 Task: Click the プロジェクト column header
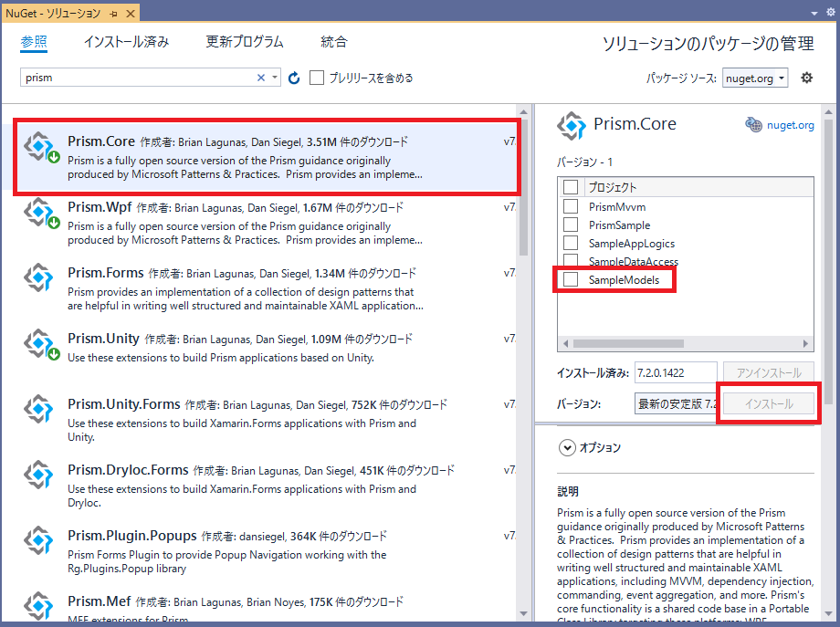613,187
